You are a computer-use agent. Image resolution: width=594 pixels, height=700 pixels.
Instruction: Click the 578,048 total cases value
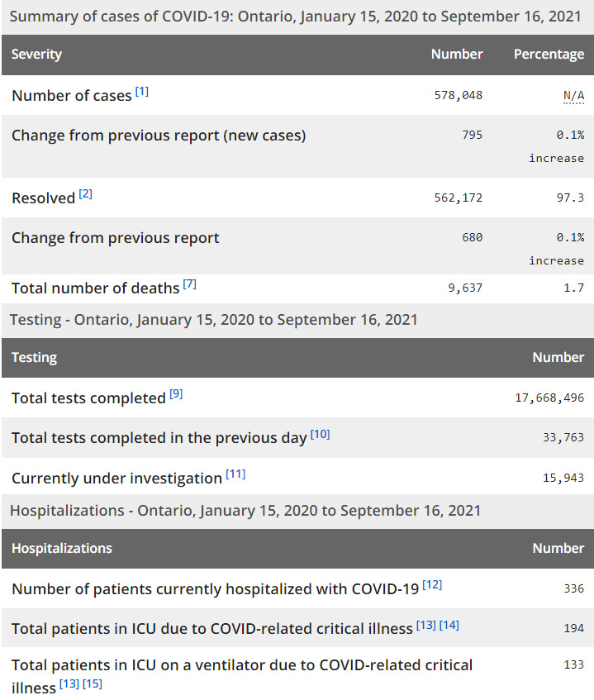459,96
